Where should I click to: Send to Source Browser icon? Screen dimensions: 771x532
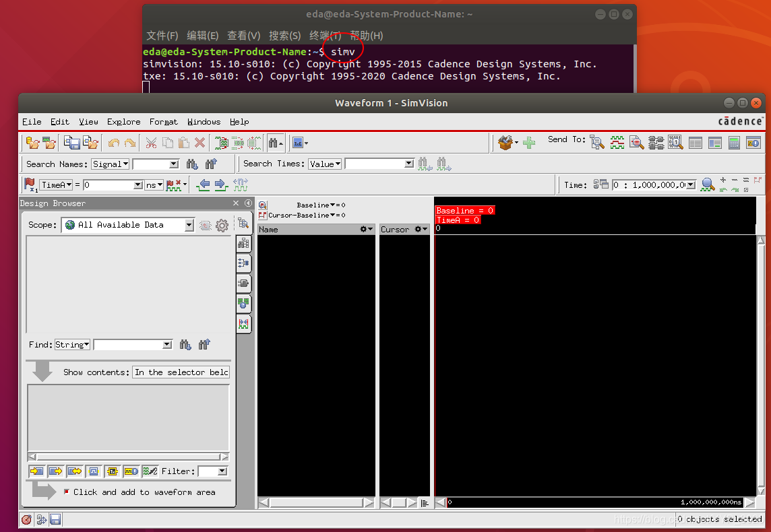[636, 143]
